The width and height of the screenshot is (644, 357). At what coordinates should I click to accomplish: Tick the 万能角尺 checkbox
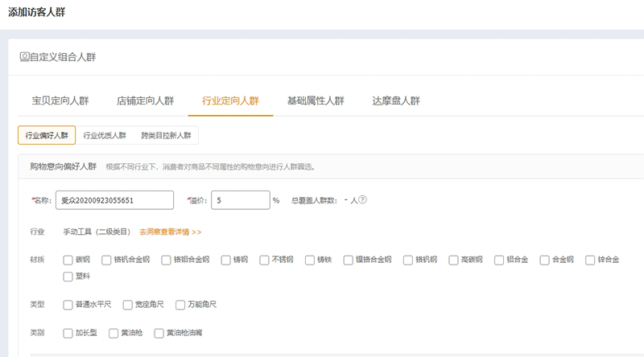click(x=180, y=305)
